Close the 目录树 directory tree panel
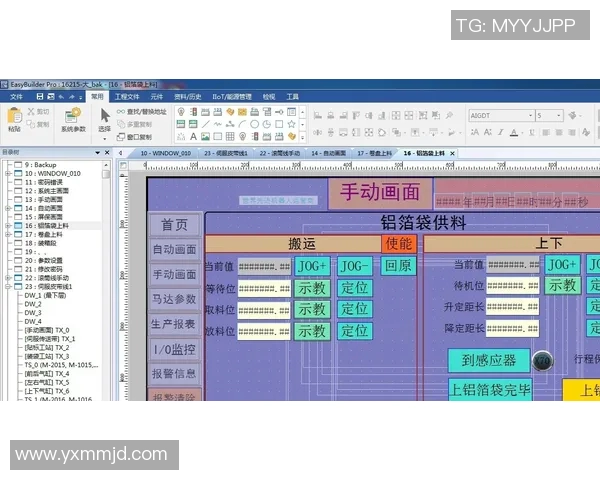This screenshot has height=480, width=600. click(x=107, y=152)
